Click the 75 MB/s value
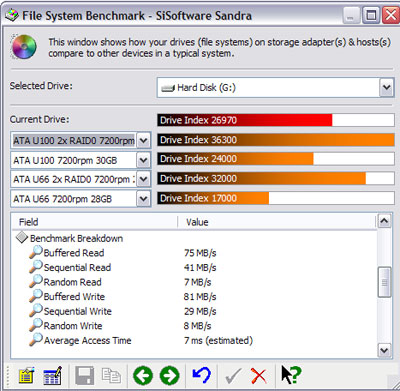Screen dimensions: 400x391 click(200, 253)
